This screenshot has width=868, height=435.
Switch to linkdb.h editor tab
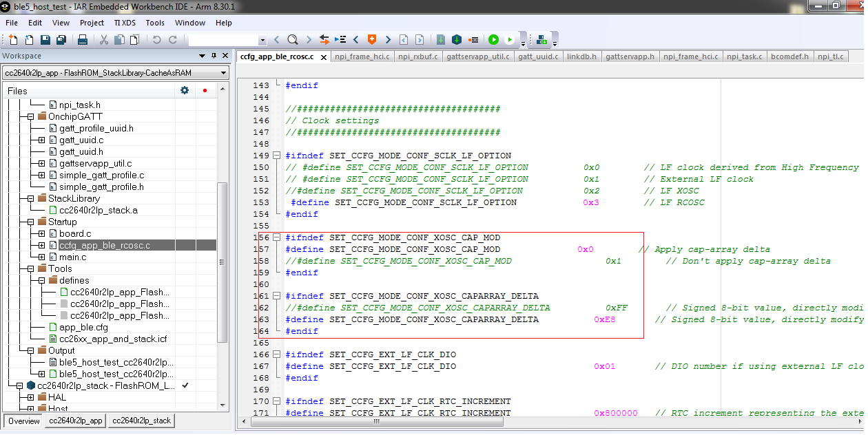(582, 56)
